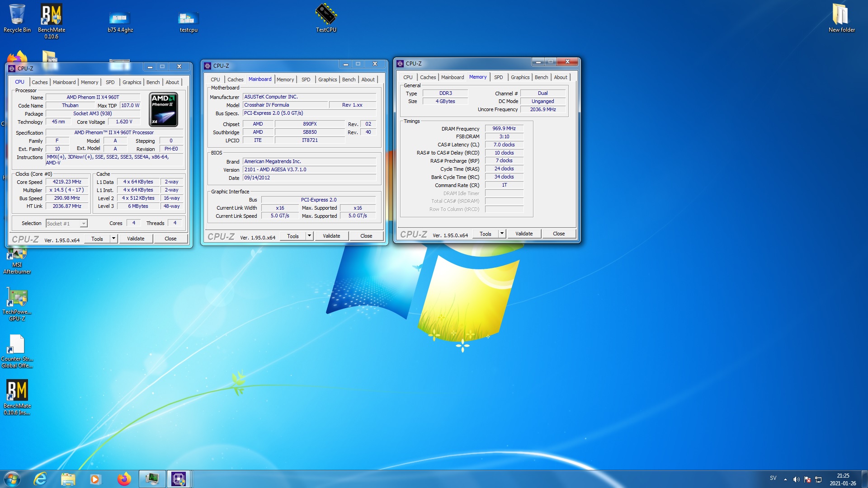Click the Show desktop strip at taskbar end
868x488 pixels.
pyautogui.click(x=864, y=479)
